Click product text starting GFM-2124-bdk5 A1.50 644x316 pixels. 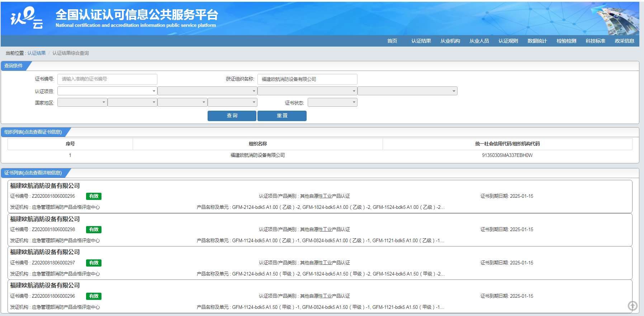coord(321,274)
